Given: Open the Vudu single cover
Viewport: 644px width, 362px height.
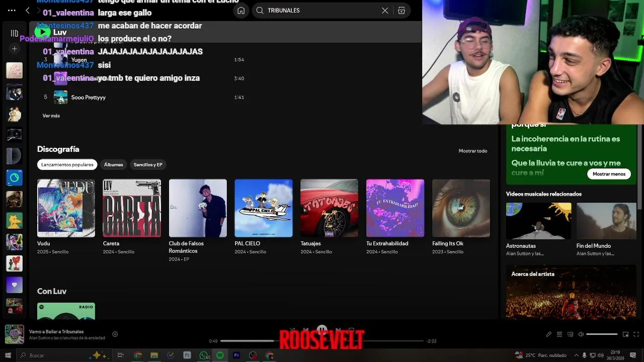Looking at the screenshot, I should [x=66, y=208].
